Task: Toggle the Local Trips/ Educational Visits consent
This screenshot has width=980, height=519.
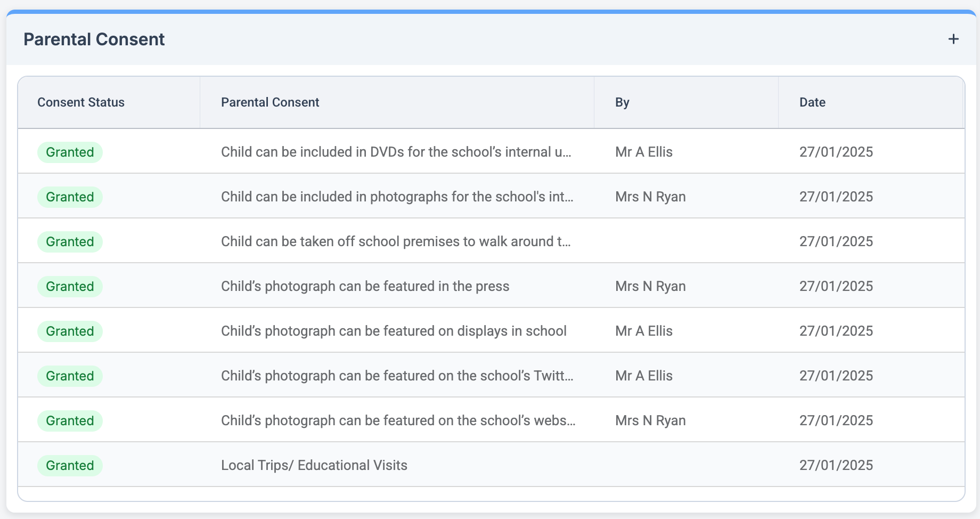Action: coord(314,465)
